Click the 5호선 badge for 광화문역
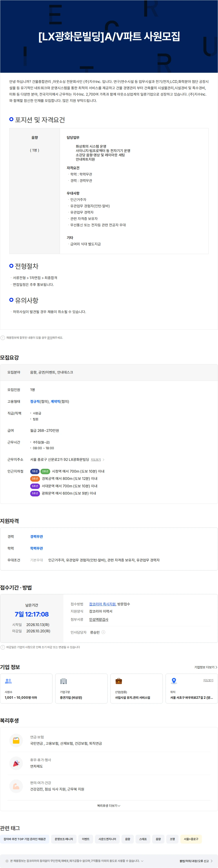 click(35, 493)
